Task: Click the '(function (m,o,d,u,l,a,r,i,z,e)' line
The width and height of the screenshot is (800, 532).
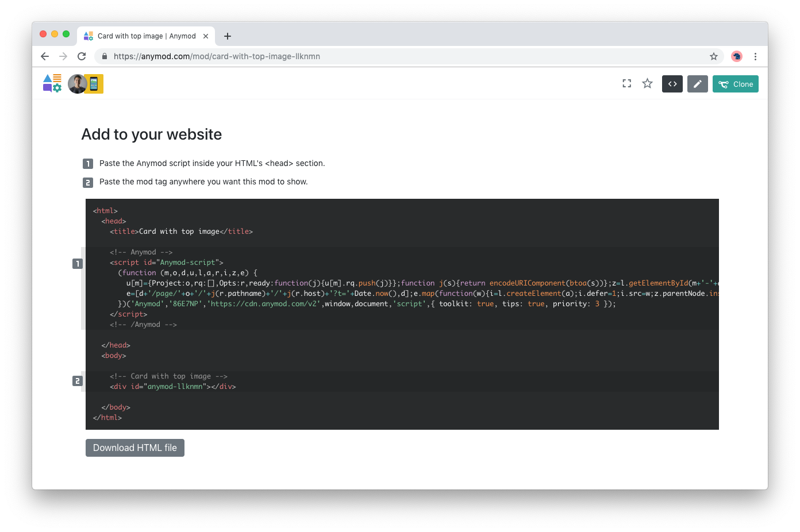Action: coord(187,273)
